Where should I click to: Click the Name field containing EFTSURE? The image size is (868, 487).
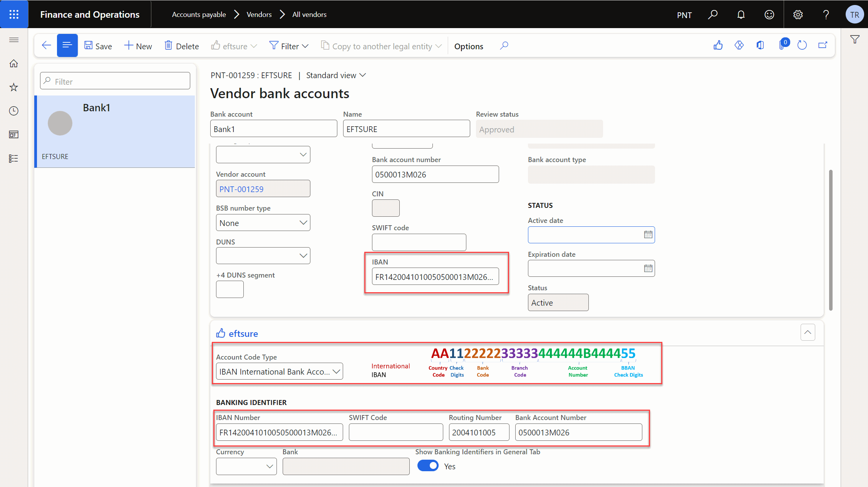click(407, 129)
